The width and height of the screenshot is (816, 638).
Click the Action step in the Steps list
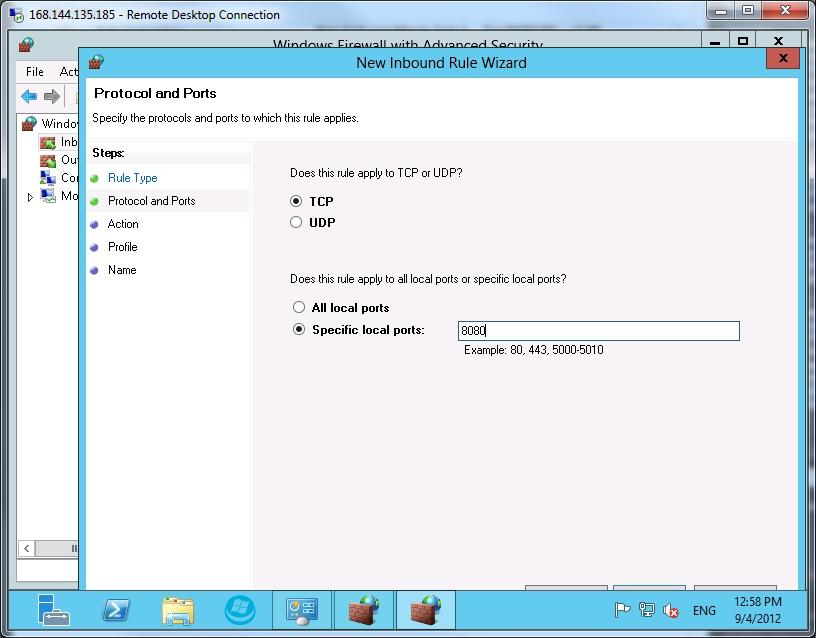[123, 224]
